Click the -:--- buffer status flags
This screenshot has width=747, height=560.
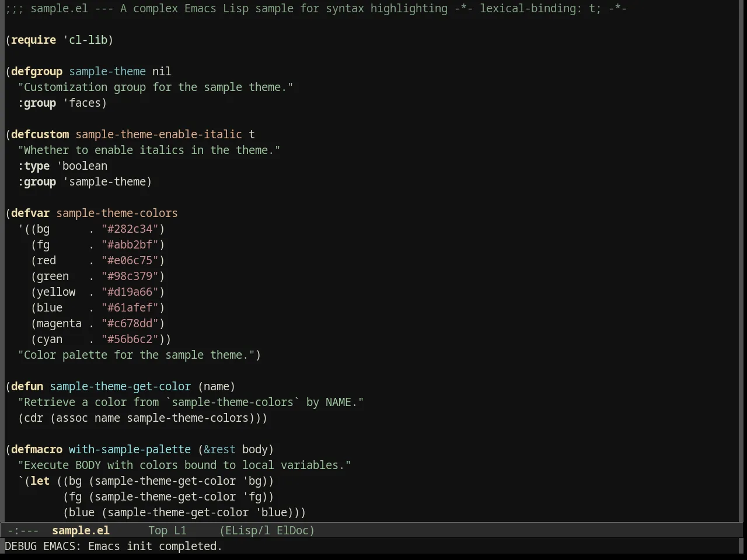pyautogui.click(x=23, y=530)
